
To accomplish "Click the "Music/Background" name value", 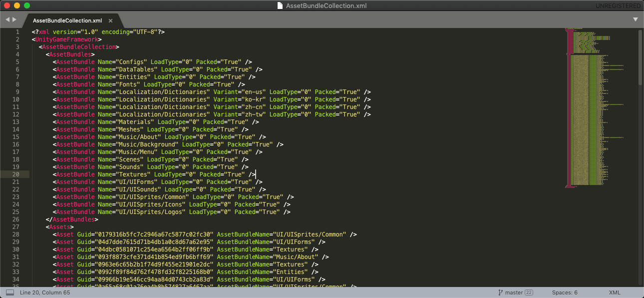I will coord(147,144).
